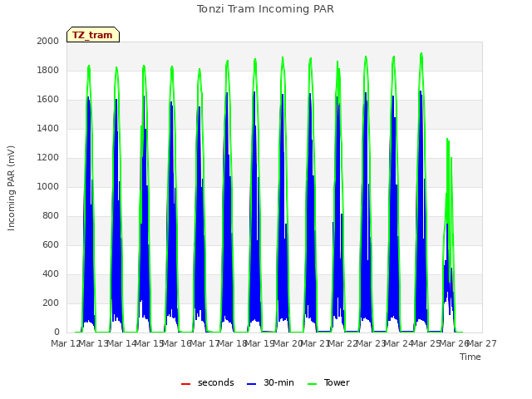Toggle the 'Tower' legend entry
Viewport: 532px width, 399px height.
click(x=328, y=382)
